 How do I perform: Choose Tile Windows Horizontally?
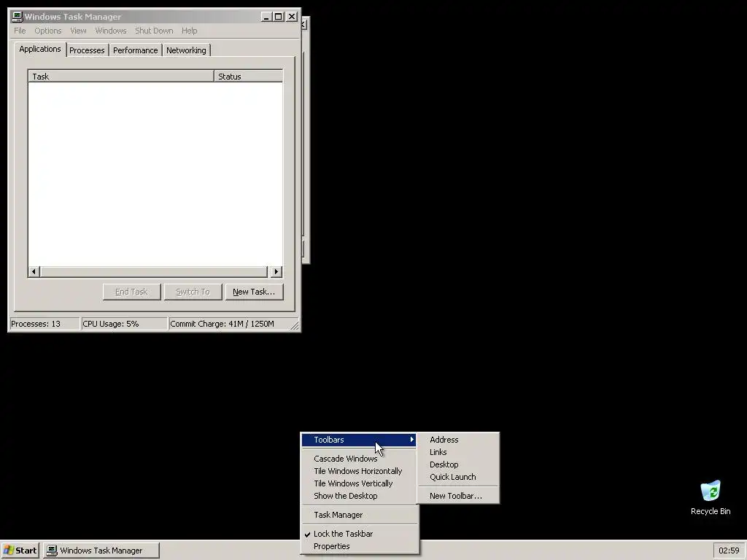(360, 471)
